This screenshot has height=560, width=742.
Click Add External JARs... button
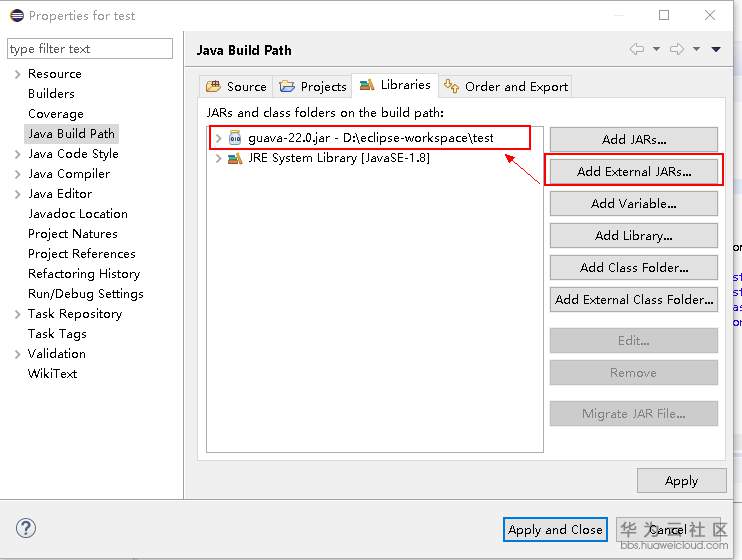(x=634, y=171)
